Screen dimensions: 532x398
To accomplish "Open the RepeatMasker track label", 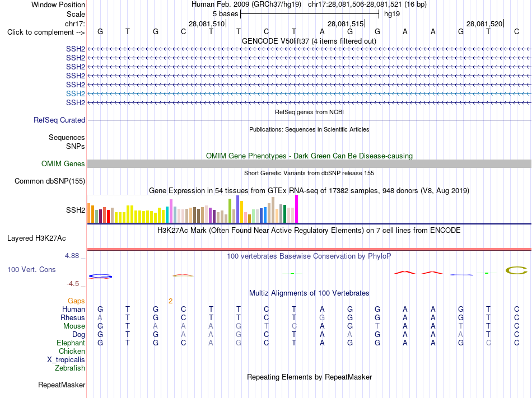I will click(x=62, y=385).
